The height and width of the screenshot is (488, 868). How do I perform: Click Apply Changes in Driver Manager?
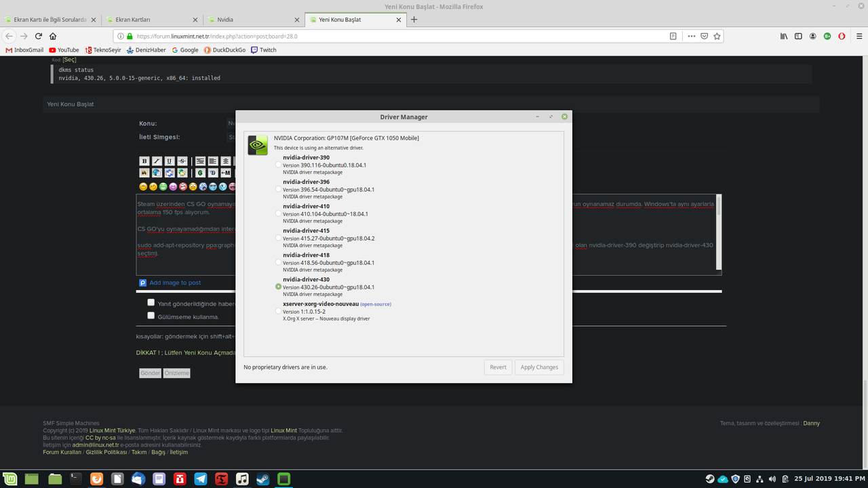coord(539,367)
